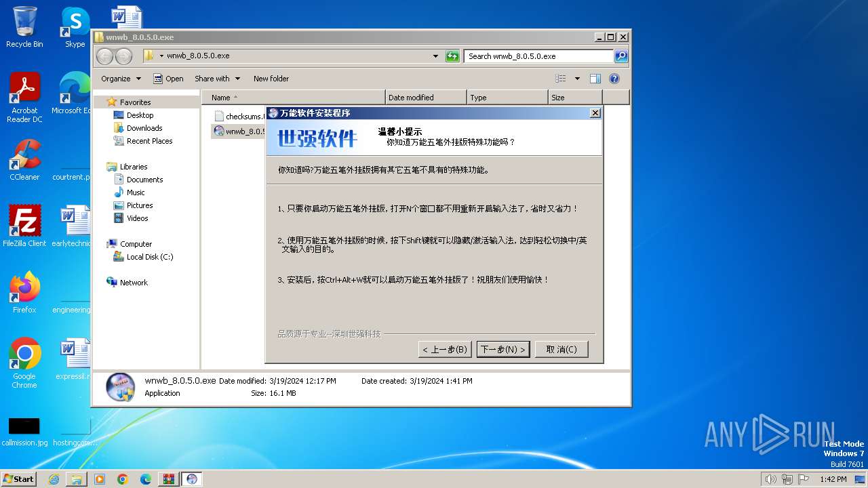Launch CCleaner from the desktop
The image size is (868, 488).
tap(24, 160)
